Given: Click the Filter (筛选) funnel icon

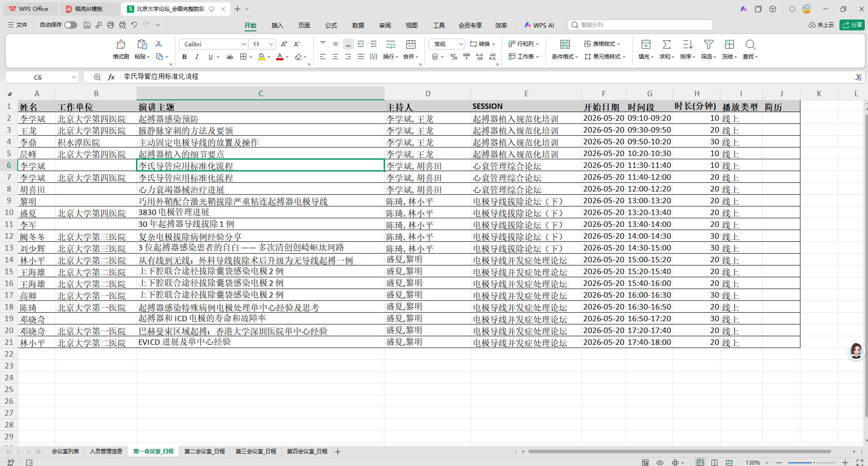Looking at the screenshot, I should click(708, 44).
